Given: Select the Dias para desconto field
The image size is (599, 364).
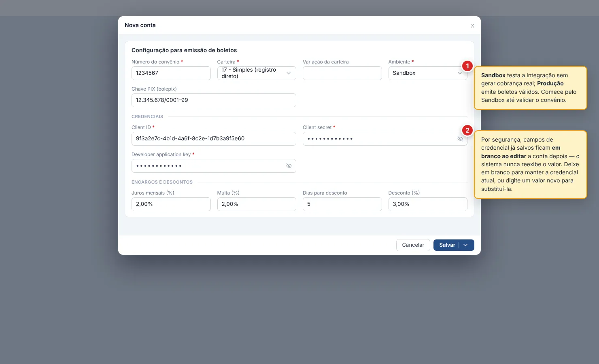Looking at the screenshot, I should [x=342, y=204].
